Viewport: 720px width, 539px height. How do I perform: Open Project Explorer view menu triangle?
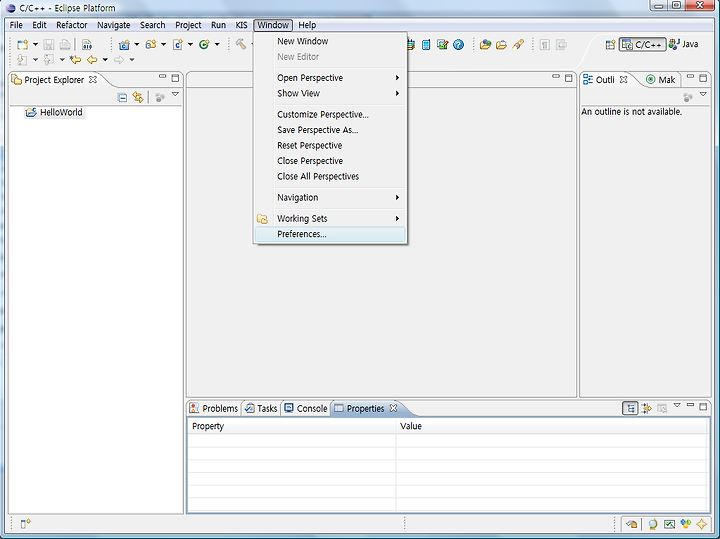(x=175, y=94)
